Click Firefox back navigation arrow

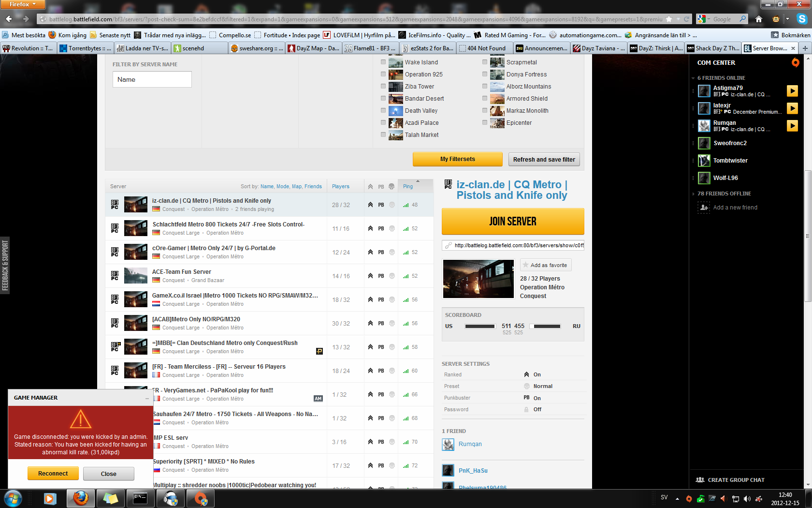[x=9, y=19]
